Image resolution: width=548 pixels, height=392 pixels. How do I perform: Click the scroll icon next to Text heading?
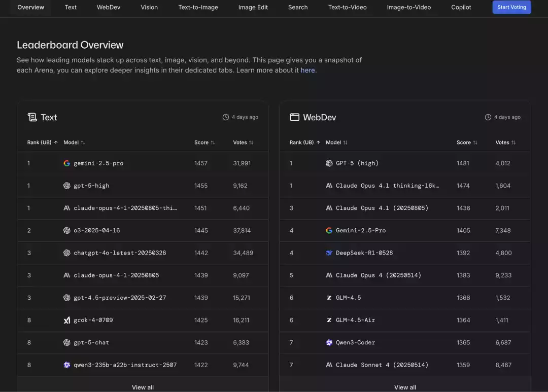(x=32, y=117)
